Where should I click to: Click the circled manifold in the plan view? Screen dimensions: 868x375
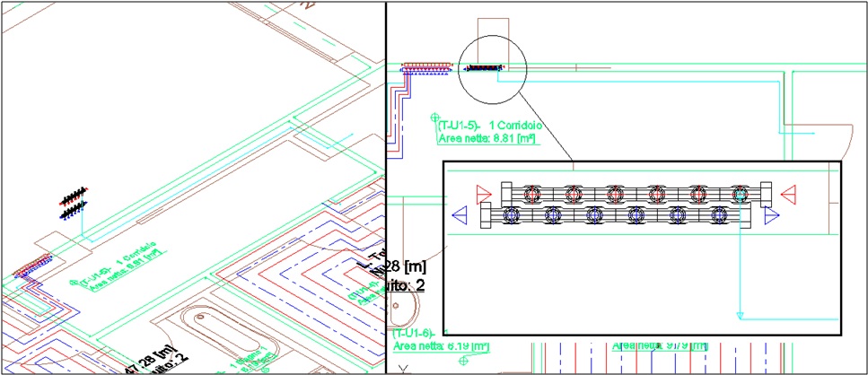point(485,67)
